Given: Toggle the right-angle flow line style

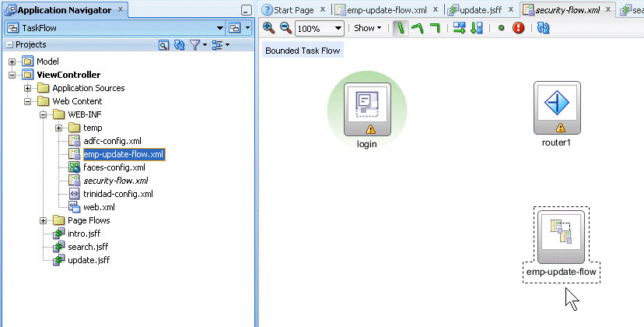Looking at the screenshot, I should coord(435,28).
